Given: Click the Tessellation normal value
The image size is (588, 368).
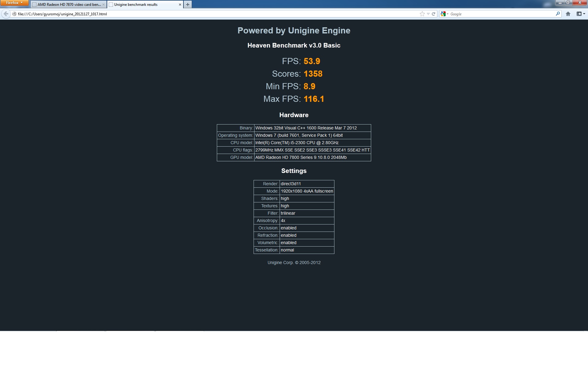Looking at the screenshot, I should pyautogui.click(x=307, y=250).
